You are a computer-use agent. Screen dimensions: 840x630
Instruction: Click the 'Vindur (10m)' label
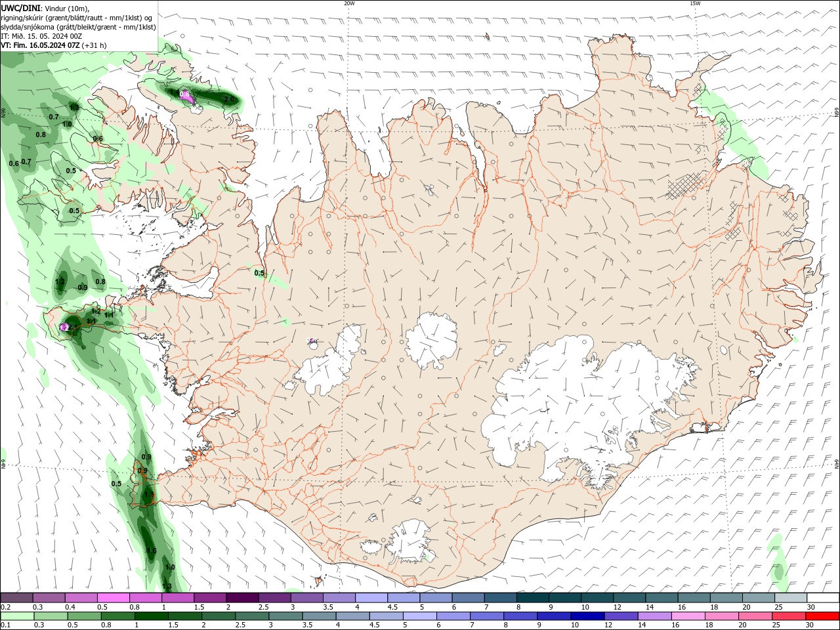pyautogui.click(x=66, y=8)
